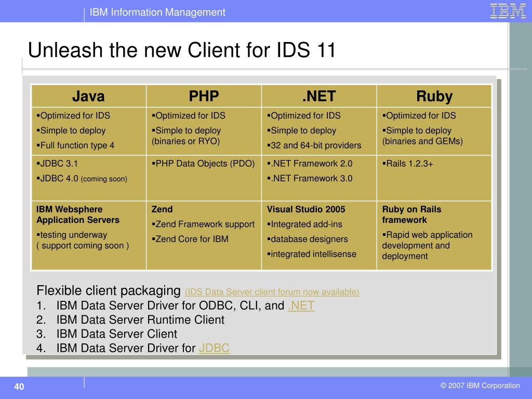Viewport: 532px width, 399px height.
Task: Click 'Zend Core for IBM' bullet
Action: pyautogui.click(x=190, y=239)
